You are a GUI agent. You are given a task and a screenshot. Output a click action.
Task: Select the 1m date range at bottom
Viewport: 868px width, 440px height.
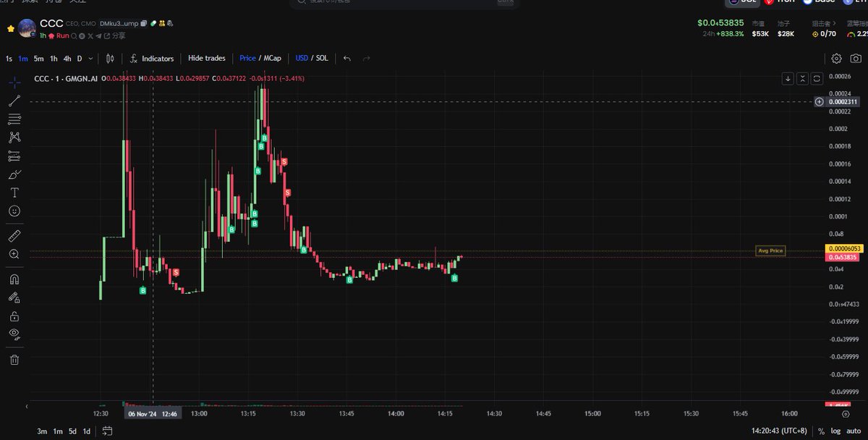58,431
